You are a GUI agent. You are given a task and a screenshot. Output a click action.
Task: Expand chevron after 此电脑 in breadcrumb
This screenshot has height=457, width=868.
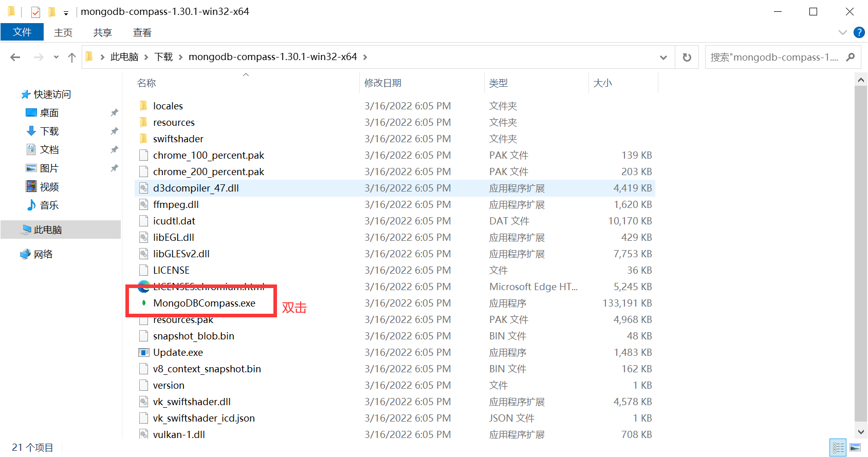146,57
